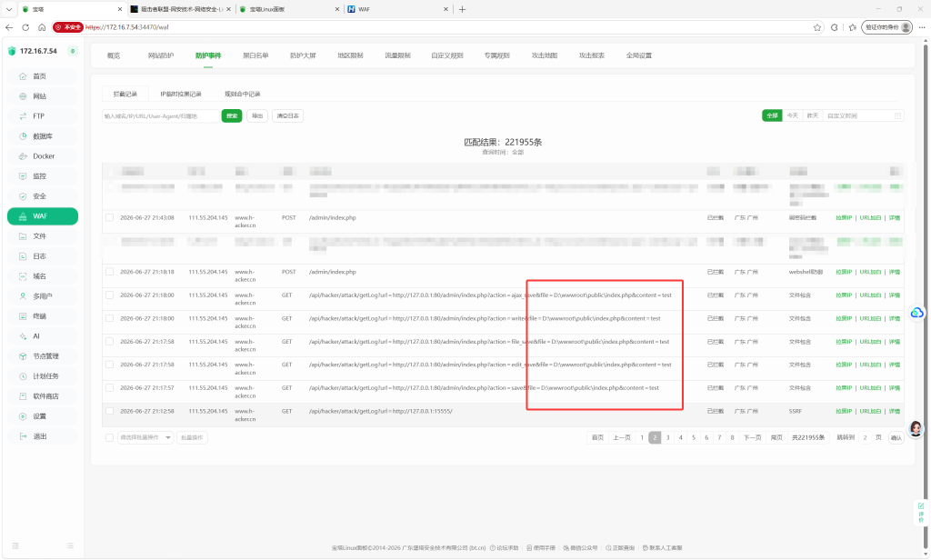Open the browser tab list chevron
The image size is (931, 560).
(x=9, y=9)
